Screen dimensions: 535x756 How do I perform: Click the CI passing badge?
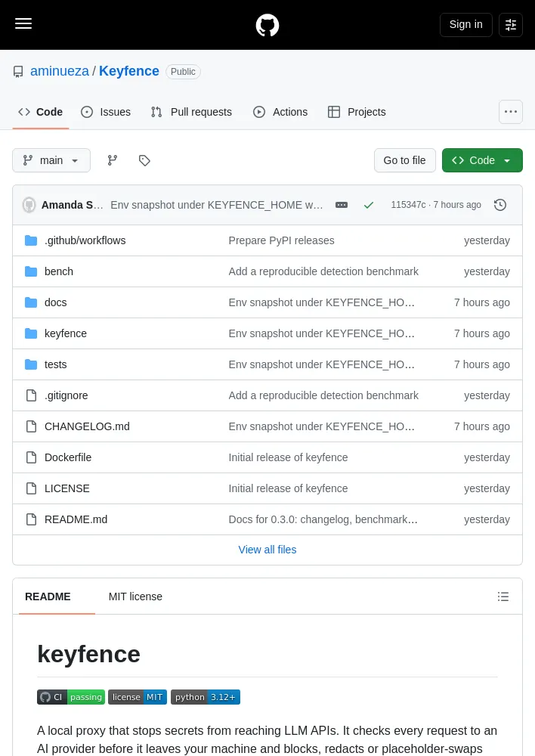pos(71,697)
